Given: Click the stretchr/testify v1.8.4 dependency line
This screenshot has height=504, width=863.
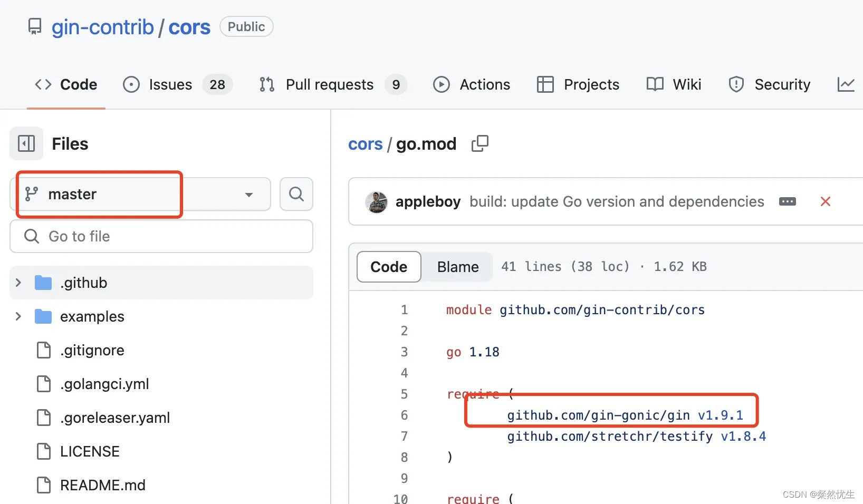Looking at the screenshot, I should point(637,437).
